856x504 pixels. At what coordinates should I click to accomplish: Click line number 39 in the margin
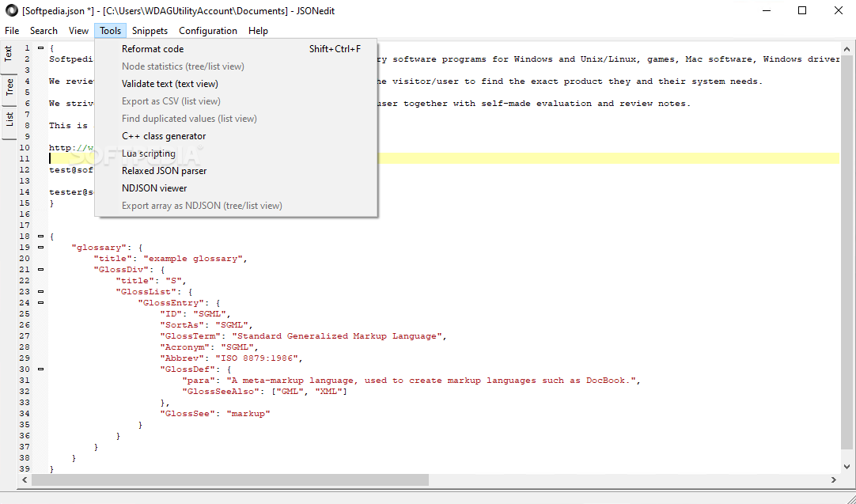point(25,469)
